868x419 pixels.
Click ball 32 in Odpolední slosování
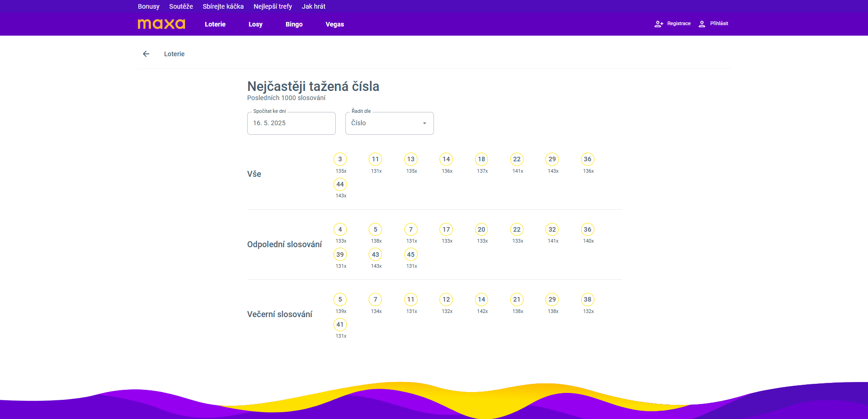click(552, 229)
